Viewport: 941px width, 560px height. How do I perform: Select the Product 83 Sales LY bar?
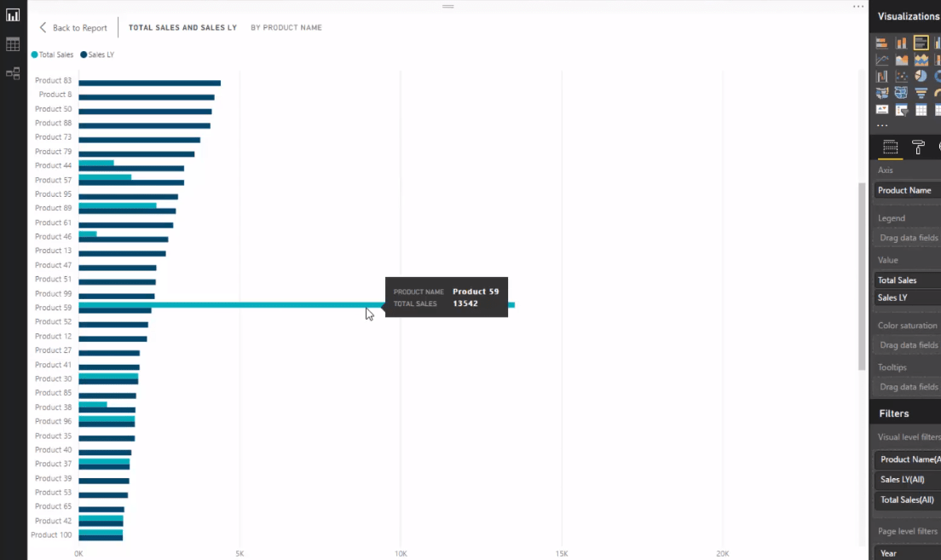pos(149,84)
